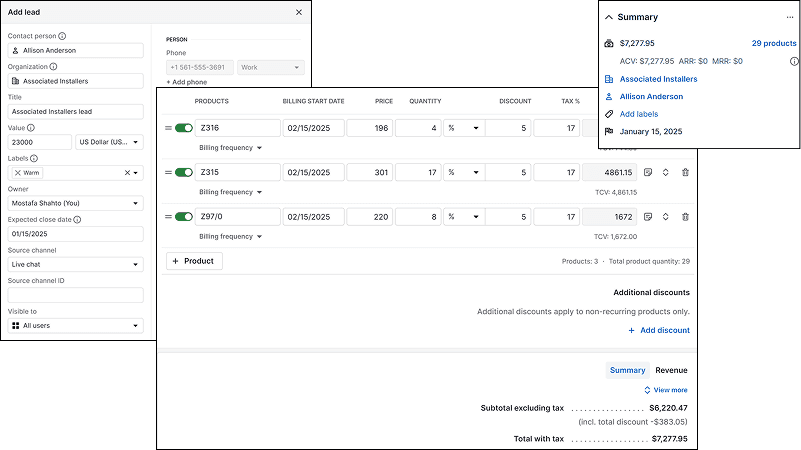Image resolution: width=801 pixels, height=450 pixels.
Task: Open the Work phone type dropdown
Action: 271,67
